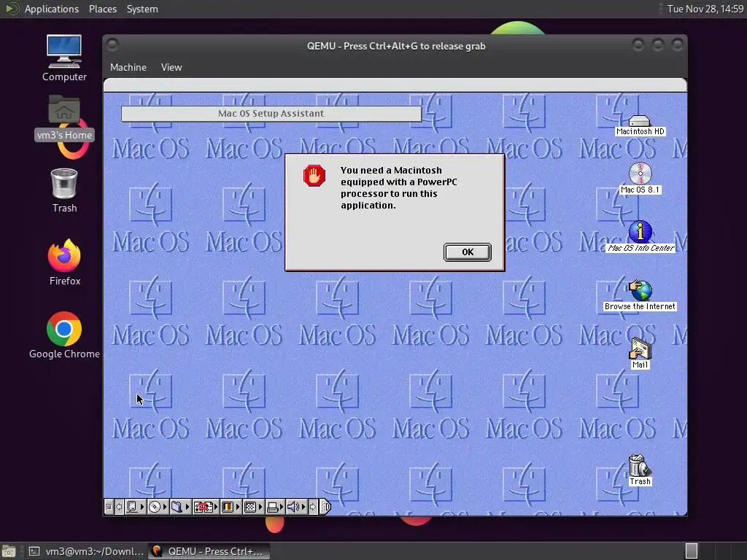Click the Control Strip right scroll arrow
The image size is (747, 560).
point(313,507)
